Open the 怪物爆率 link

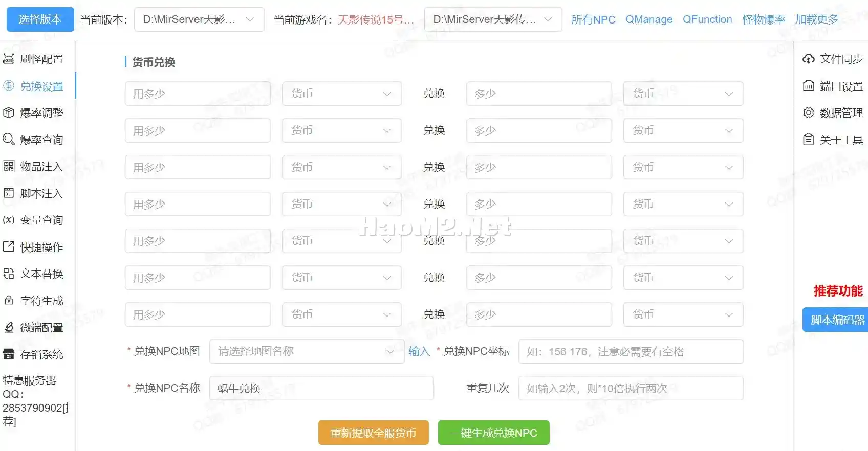pyautogui.click(x=764, y=19)
